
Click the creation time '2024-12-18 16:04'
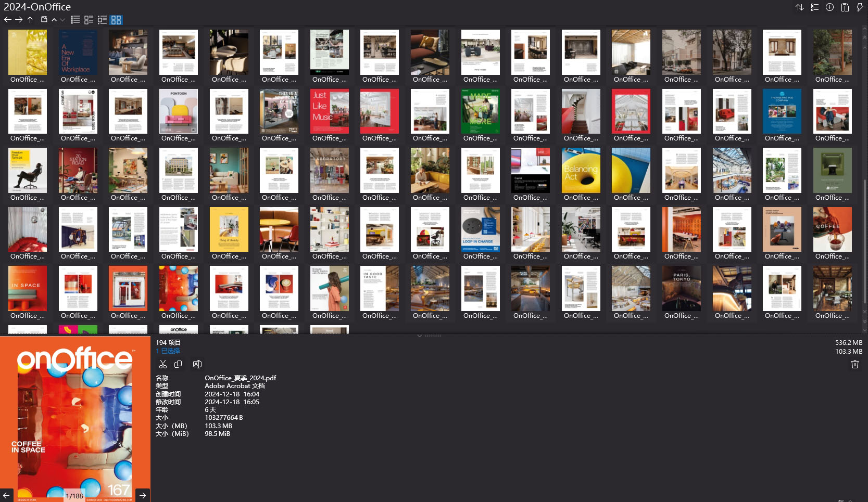point(232,394)
